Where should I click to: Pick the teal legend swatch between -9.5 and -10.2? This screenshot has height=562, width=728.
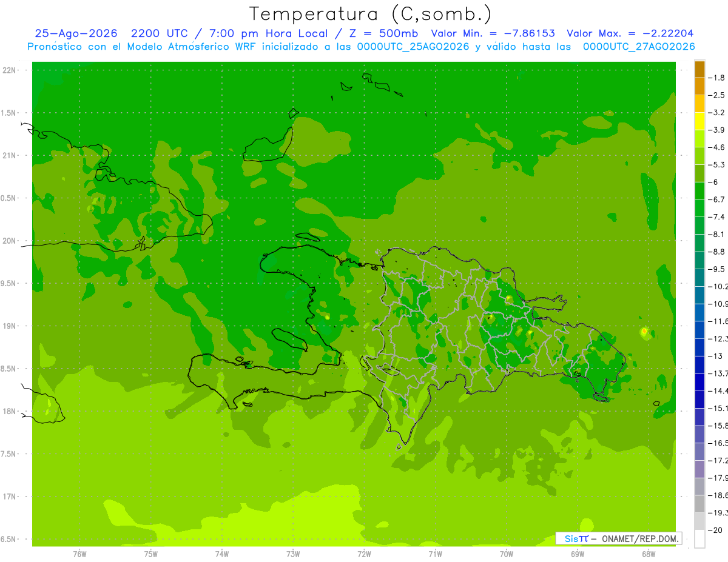[699, 278]
